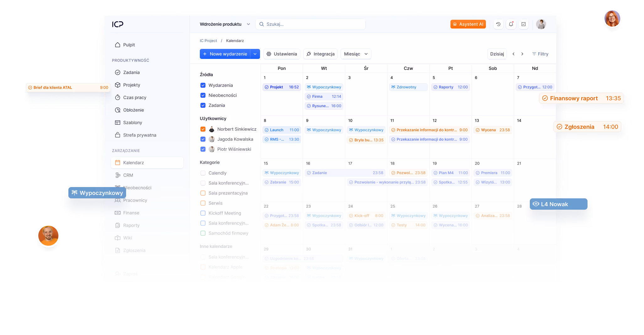Click the Ustawienia gear icon

(x=269, y=54)
